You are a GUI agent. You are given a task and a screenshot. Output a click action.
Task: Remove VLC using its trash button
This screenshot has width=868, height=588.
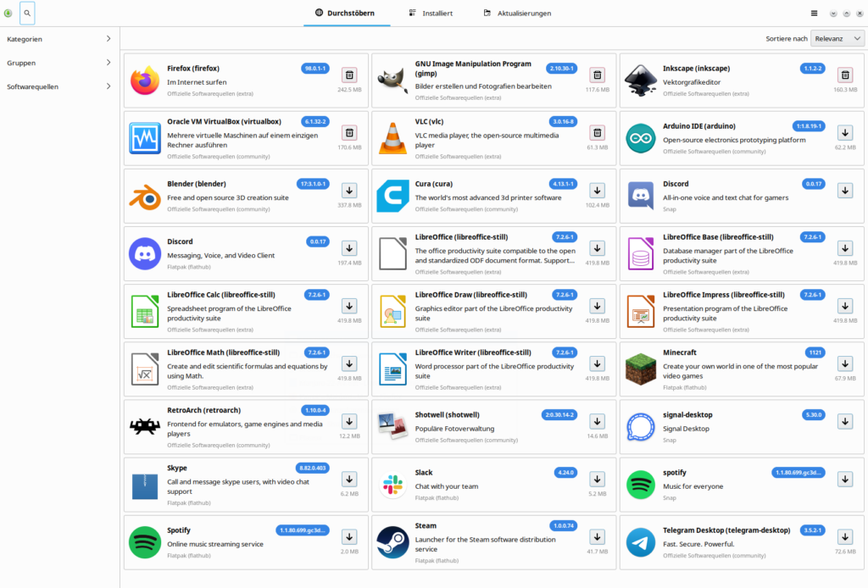[x=598, y=133]
